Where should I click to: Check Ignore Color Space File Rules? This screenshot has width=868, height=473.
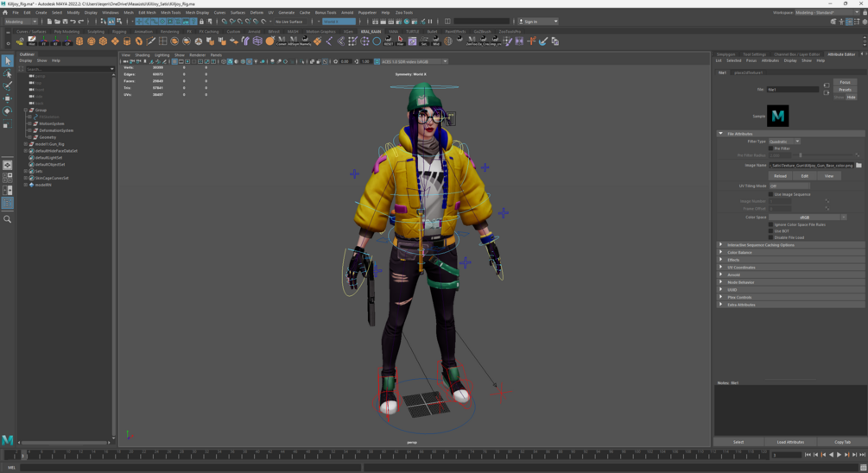(770, 224)
